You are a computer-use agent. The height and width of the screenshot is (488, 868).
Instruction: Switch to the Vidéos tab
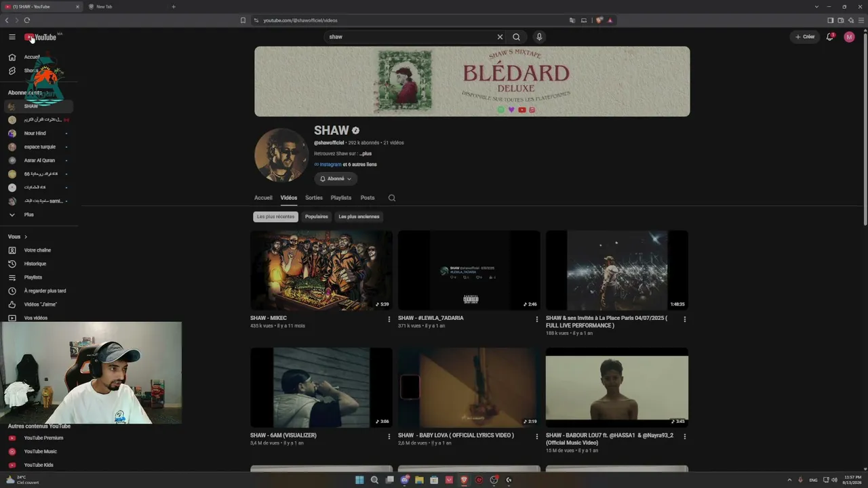point(289,198)
